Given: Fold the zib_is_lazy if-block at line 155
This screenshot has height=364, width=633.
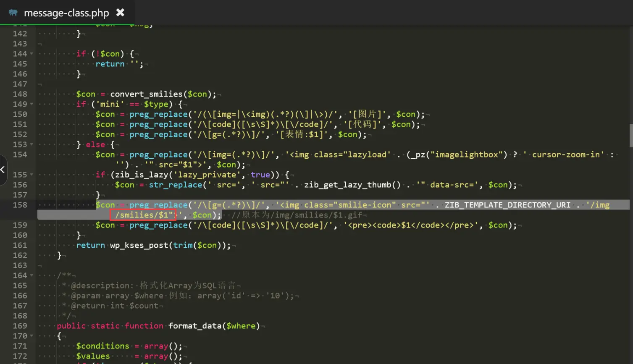Looking at the screenshot, I should tap(32, 175).
